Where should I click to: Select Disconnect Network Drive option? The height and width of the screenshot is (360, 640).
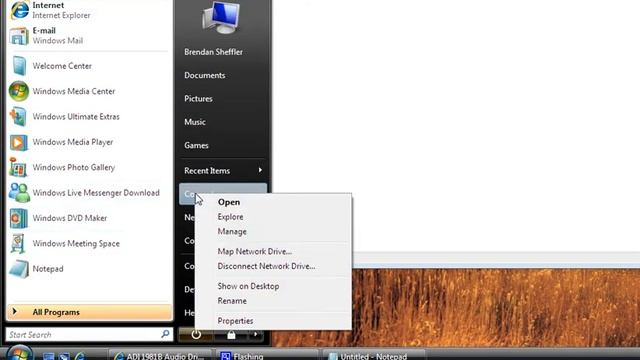pyautogui.click(x=266, y=266)
